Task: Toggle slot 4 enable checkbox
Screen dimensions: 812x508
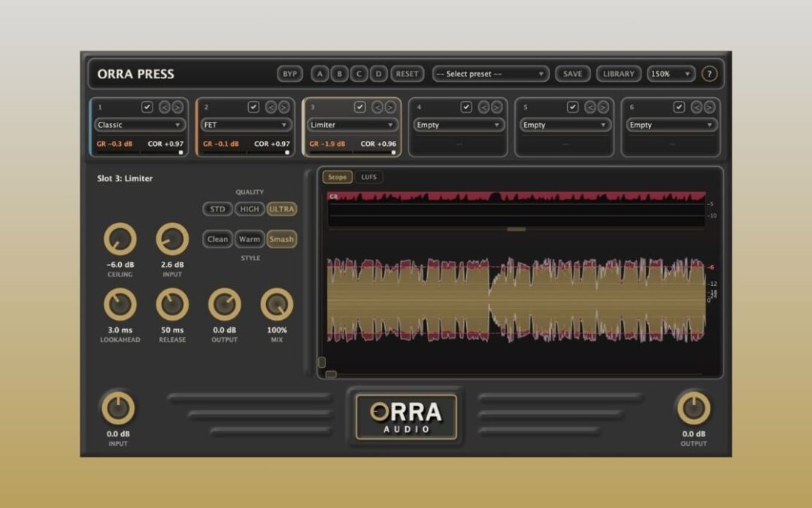Action: tap(466, 107)
